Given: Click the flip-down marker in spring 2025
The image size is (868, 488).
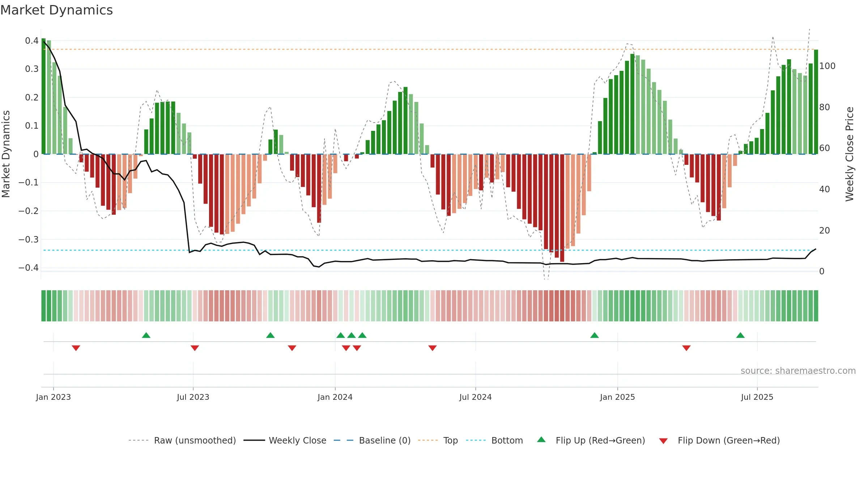Looking at the screenshot, I should [686, 348].
